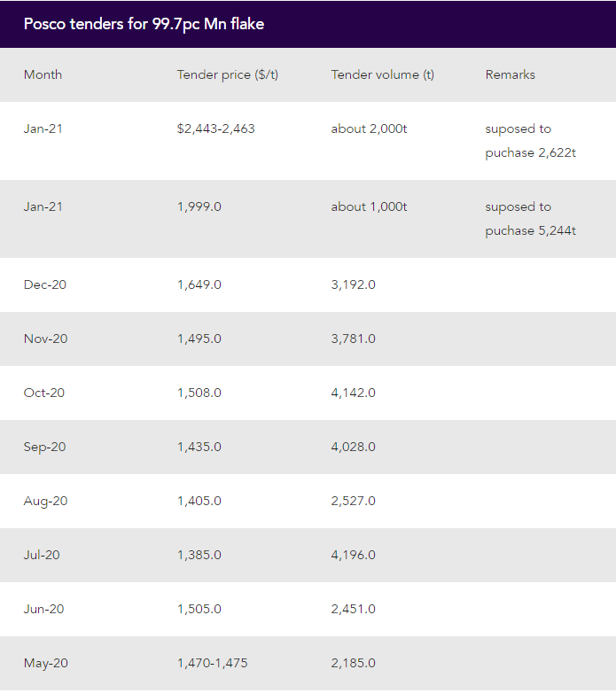
Task: Click the Dec-20 month cell
Action: pos(45,284)
